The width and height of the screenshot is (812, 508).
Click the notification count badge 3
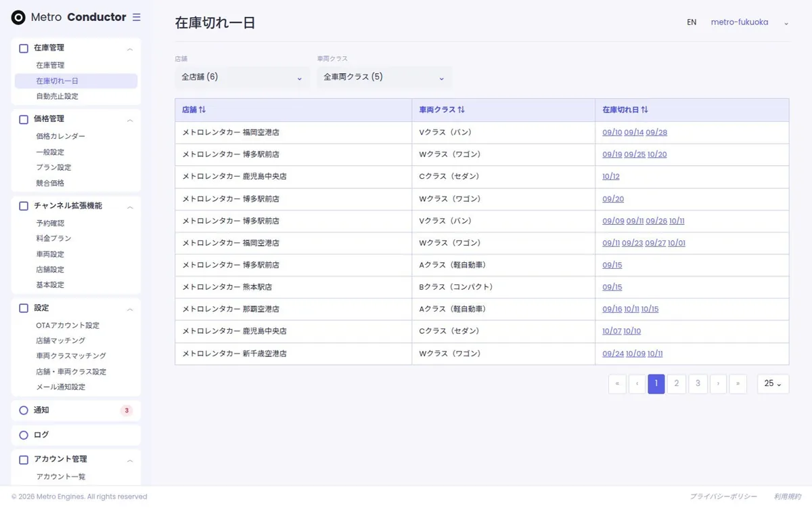(x=127, y=410)
